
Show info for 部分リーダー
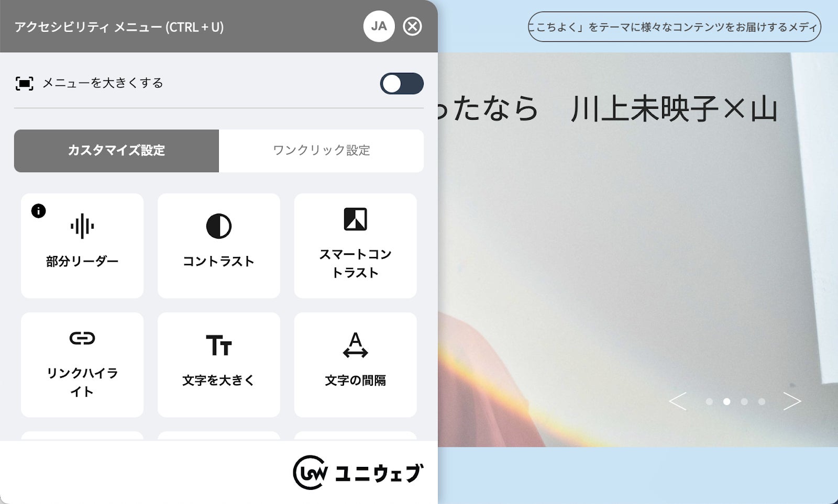tap(39, 211)
